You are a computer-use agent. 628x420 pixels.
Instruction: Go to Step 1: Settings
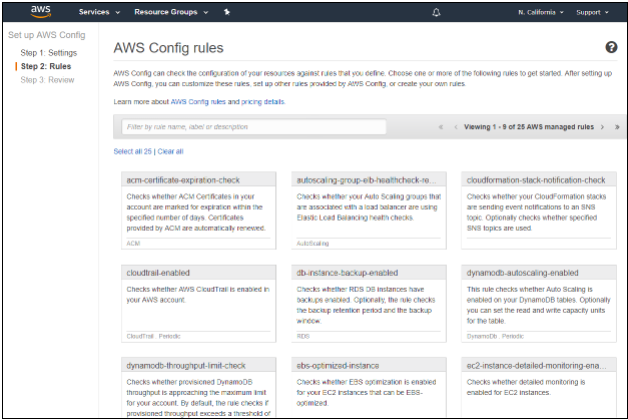pos(48,53)
